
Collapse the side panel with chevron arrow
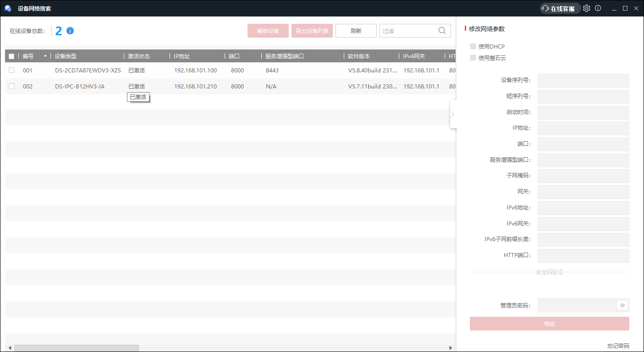point(452,114)
